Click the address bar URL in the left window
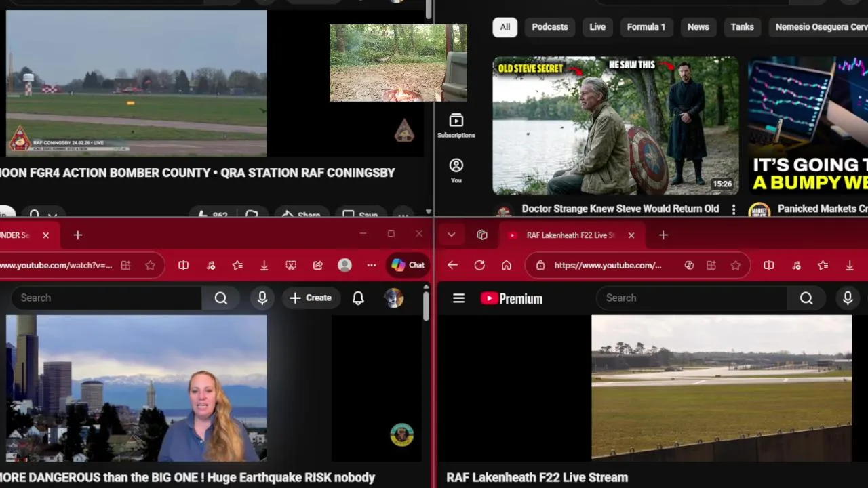868x488 pixels. [56, 266]
